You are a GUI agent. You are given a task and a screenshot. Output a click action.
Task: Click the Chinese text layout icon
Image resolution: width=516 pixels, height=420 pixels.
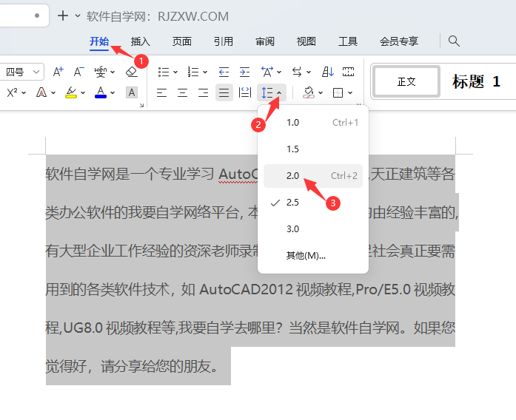[267, 72]
